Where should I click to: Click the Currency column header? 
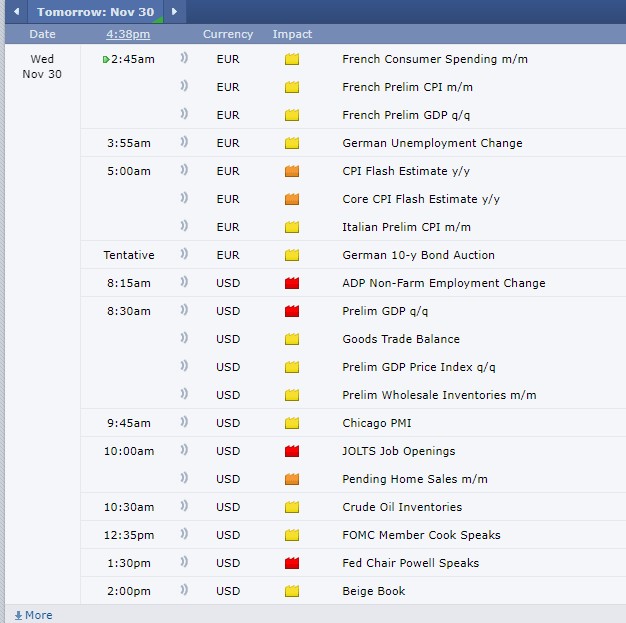[228, 34]
